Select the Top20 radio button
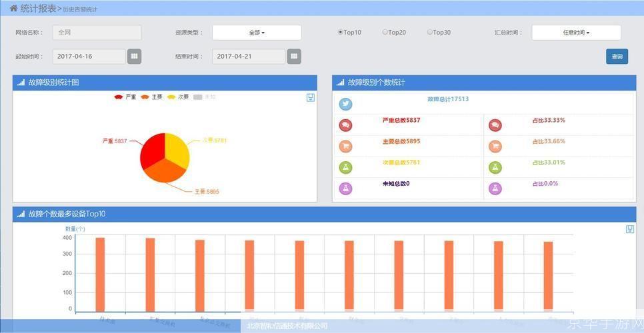The image size is (644, 333). tap(385, 32)
